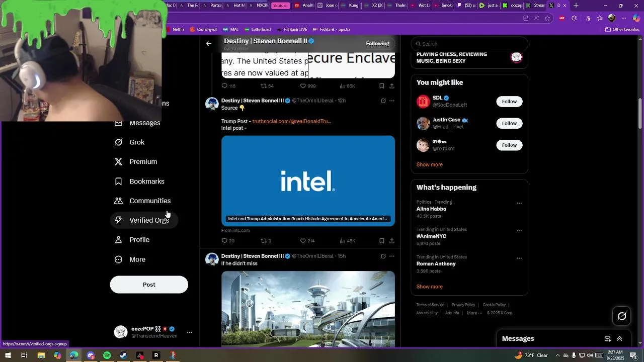Switch to the Youtube browser tab
Screen dimensions: 644x362
[280, 6]
